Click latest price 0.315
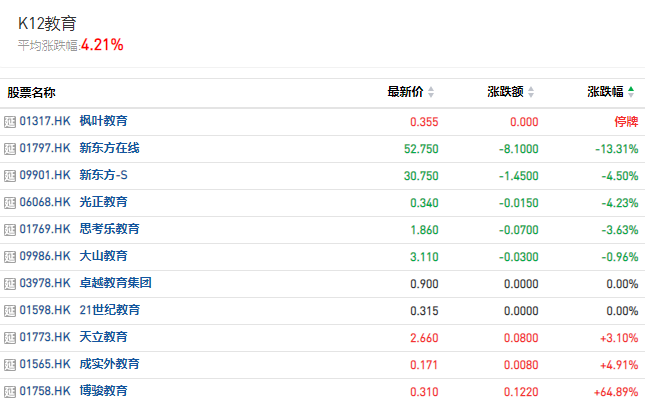This screenshot has width=645, height=402. pyautogui.click(x=425, y=311)
